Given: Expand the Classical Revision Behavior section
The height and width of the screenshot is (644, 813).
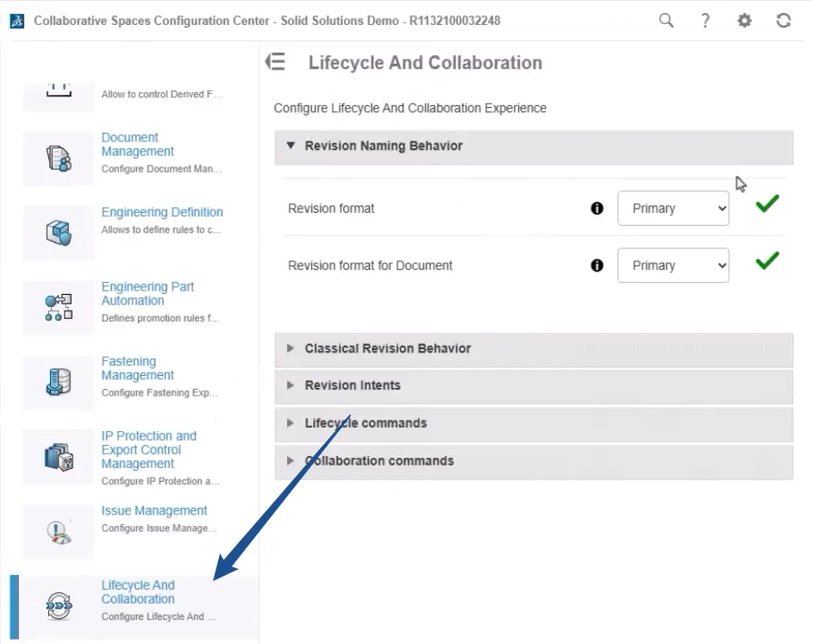Looking at the screenshot, I should click(x=534, y=349).
